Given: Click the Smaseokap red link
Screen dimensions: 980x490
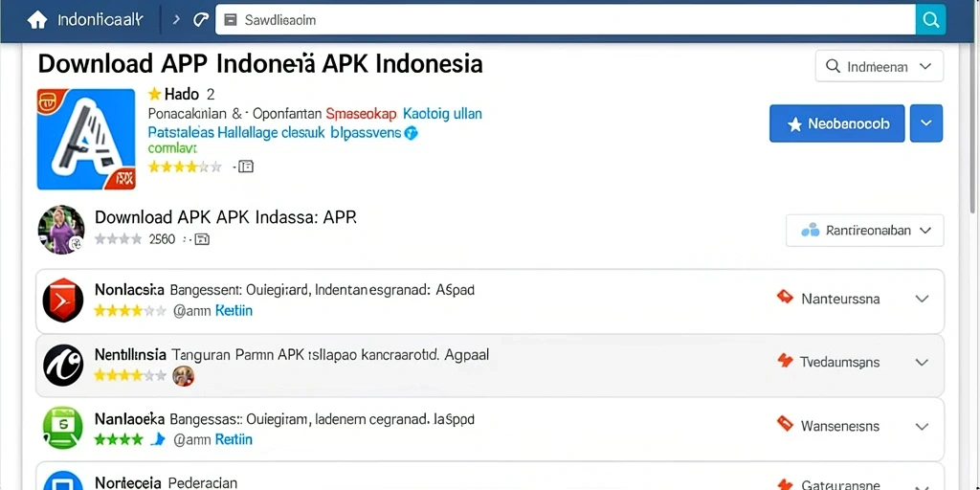Looking at the screenshot, I should tap(361, 115).
